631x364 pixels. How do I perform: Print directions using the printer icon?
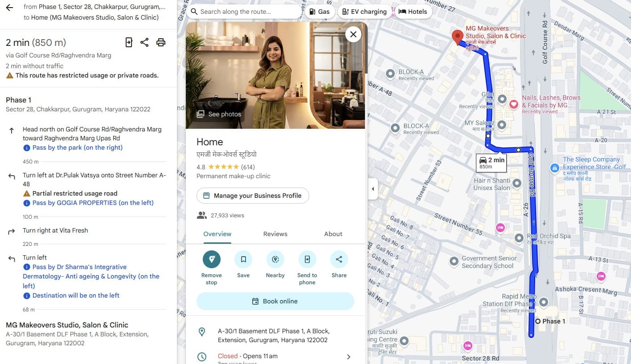click(161, 42)
